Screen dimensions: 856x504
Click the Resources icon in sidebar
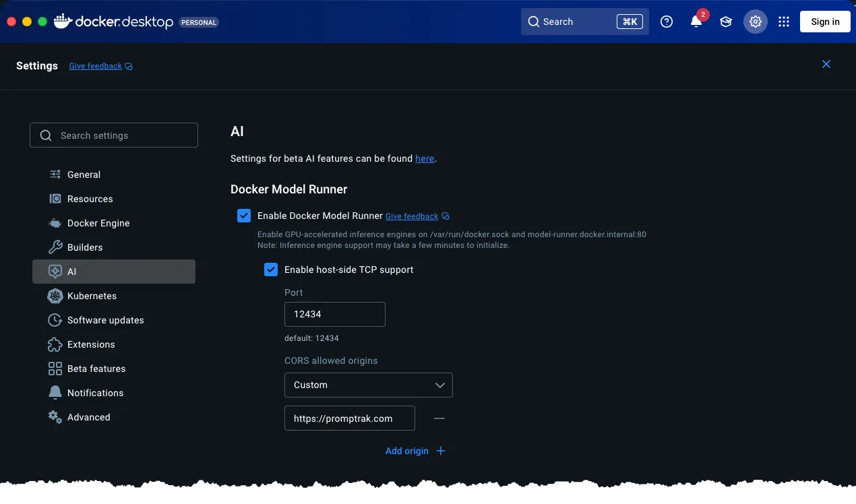(x=55, y=199)
